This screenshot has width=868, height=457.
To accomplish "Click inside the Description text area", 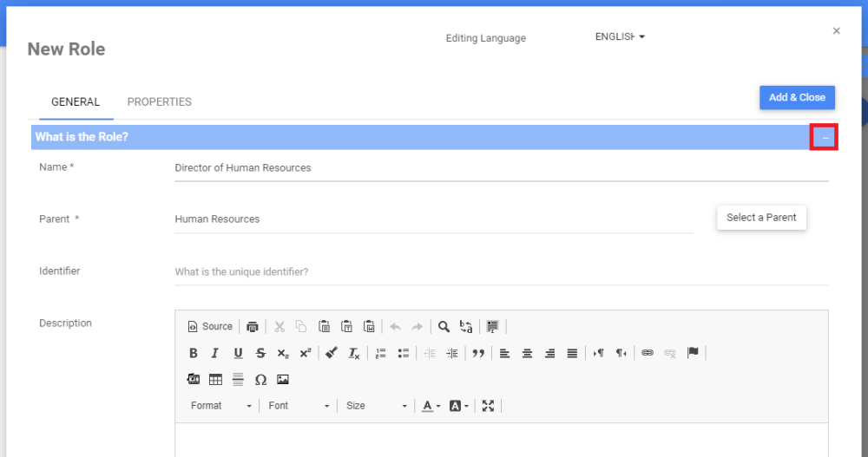I will point(502,441).
